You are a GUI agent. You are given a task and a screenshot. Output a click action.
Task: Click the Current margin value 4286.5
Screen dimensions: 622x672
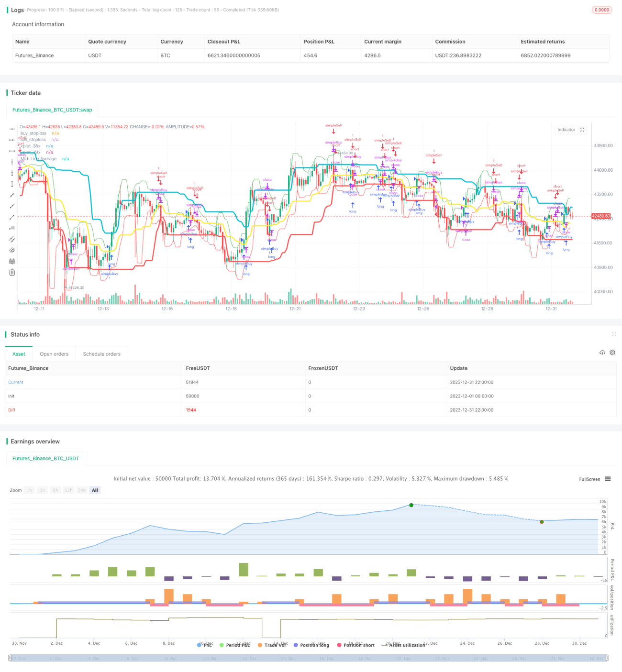click(372, 55)
